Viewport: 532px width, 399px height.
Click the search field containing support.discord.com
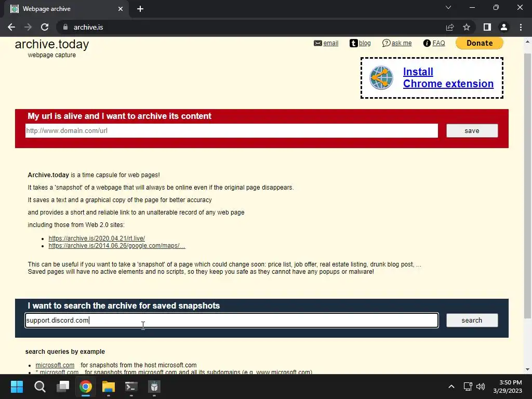[232, 320]
